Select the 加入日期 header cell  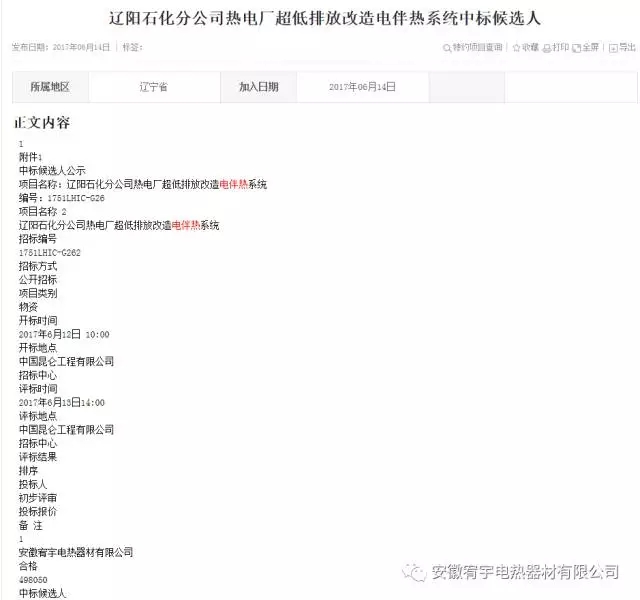click(x=259, y=87)
